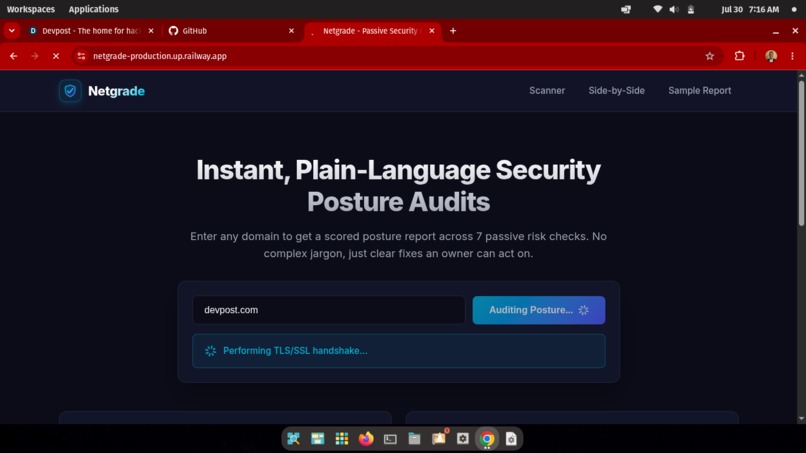The width and height of the screenshot is (806, 453).
Task: Open the workspaces overview icon in dock
Action: [x=318, y=439]
